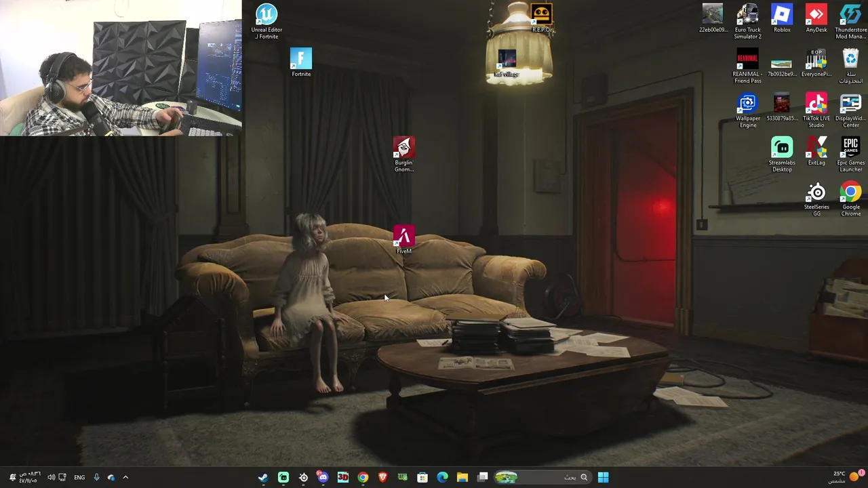Open SteelSeries GG from the taskbar
Screen dimensions: 868x488
[303, 477]
